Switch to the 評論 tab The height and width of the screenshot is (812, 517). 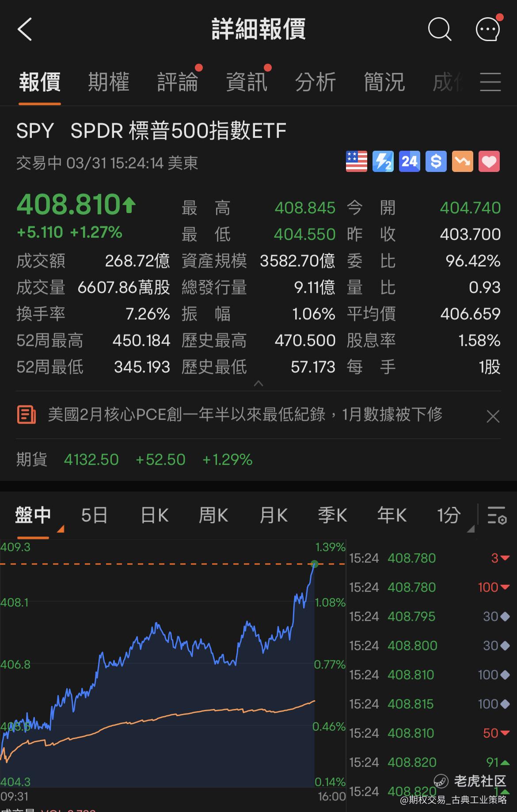click(x=178, y=82)
